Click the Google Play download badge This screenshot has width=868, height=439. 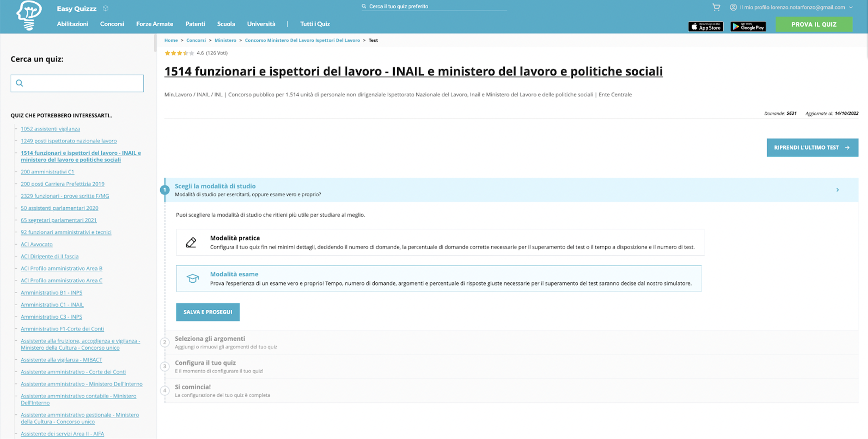coord(748,27)
